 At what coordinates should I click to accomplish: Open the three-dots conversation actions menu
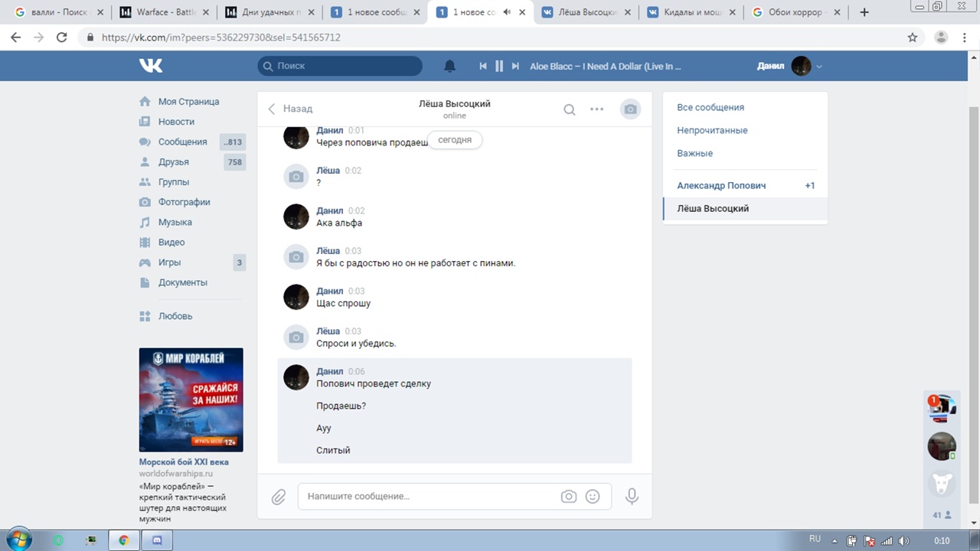tap(596, 109)
